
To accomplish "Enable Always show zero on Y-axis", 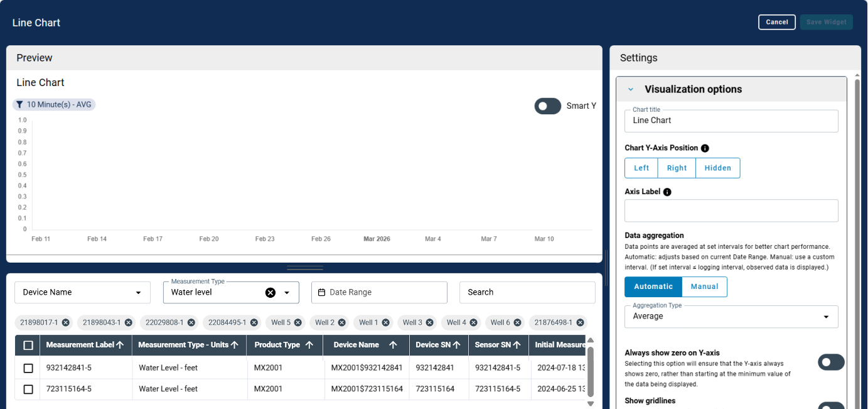I will pos(830,362).
